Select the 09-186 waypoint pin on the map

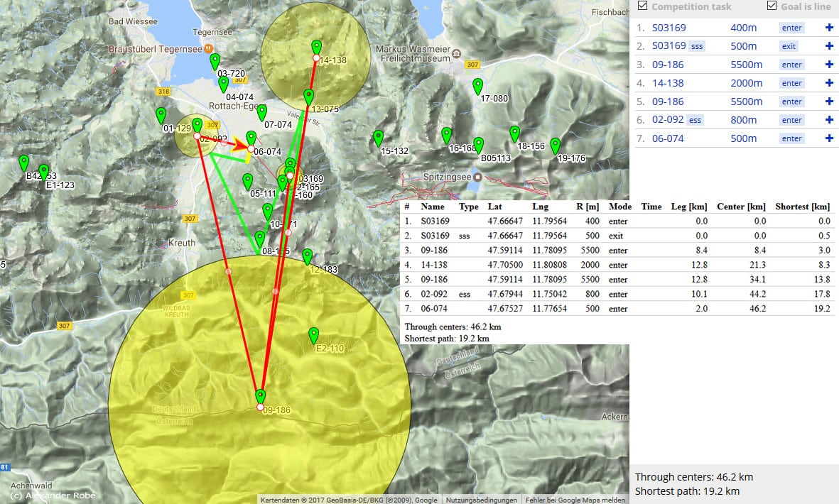(260, 397)
